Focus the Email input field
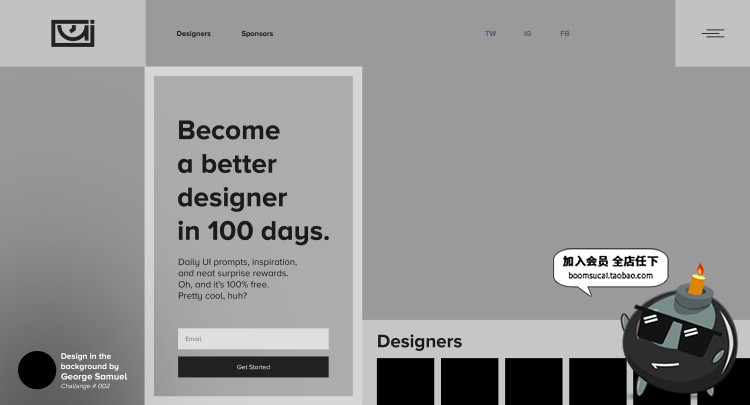The image size is (750, 405). point(253,339)
